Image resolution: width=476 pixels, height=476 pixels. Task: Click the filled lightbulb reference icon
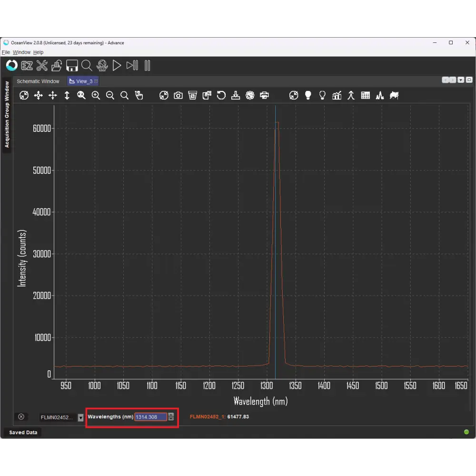(308, 96)
